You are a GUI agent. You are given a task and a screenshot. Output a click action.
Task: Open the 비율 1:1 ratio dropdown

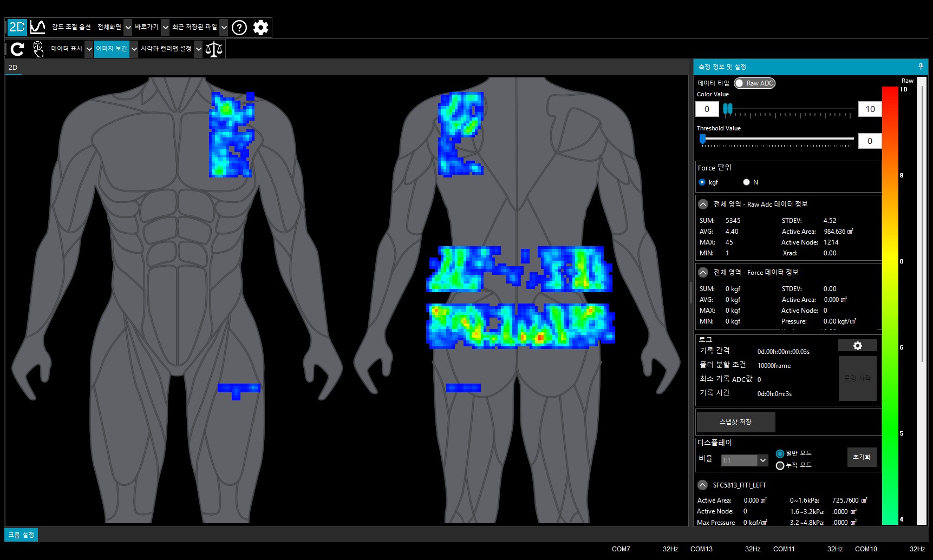pyautogui.click(x=745, y=460)
